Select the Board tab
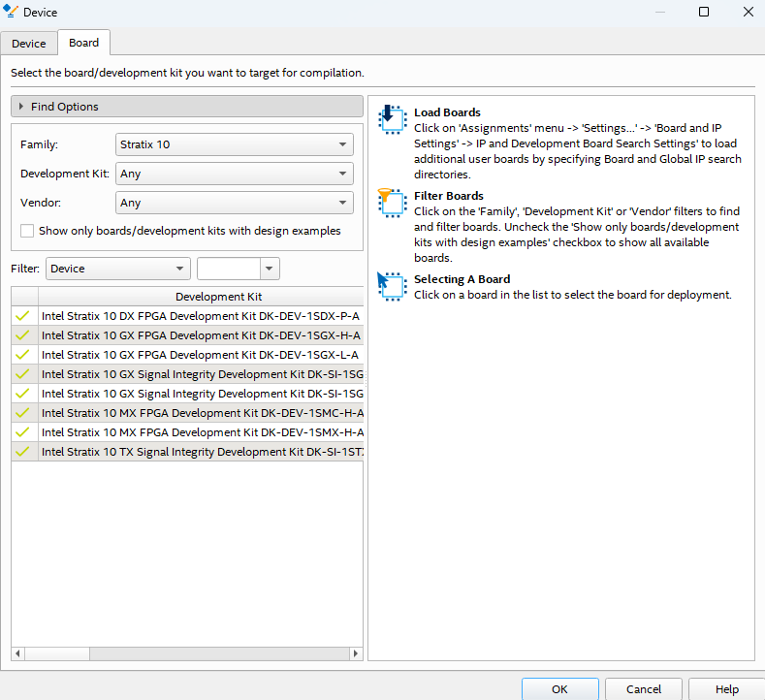Image resolution: width=765 pixels, height=700 pixels. pos(83,43)
